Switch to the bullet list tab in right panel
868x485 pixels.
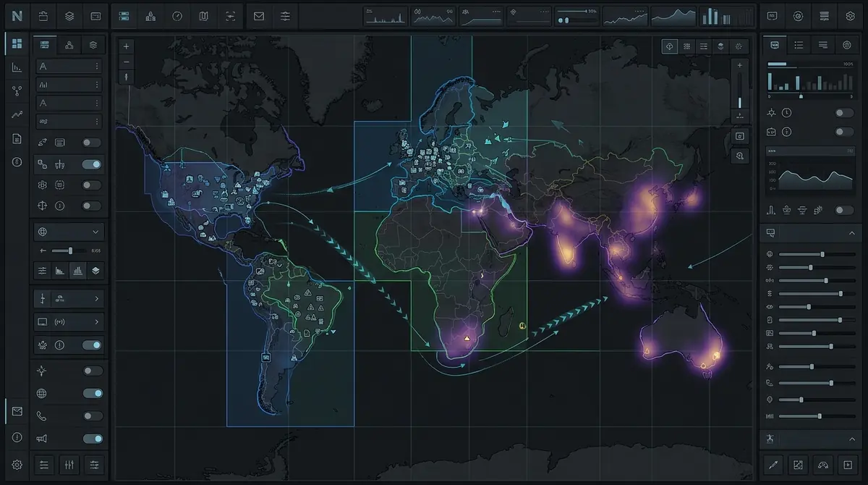coord(799,45)
